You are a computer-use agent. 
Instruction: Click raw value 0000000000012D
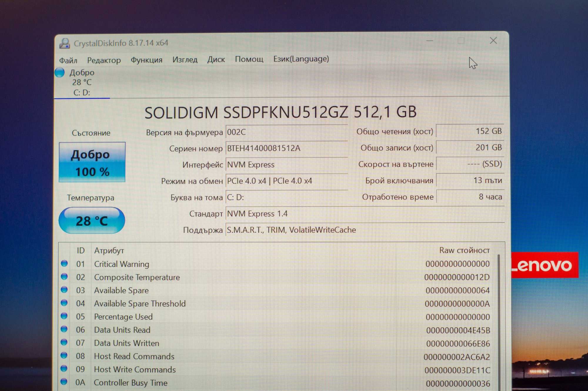(x=457, y=277)
